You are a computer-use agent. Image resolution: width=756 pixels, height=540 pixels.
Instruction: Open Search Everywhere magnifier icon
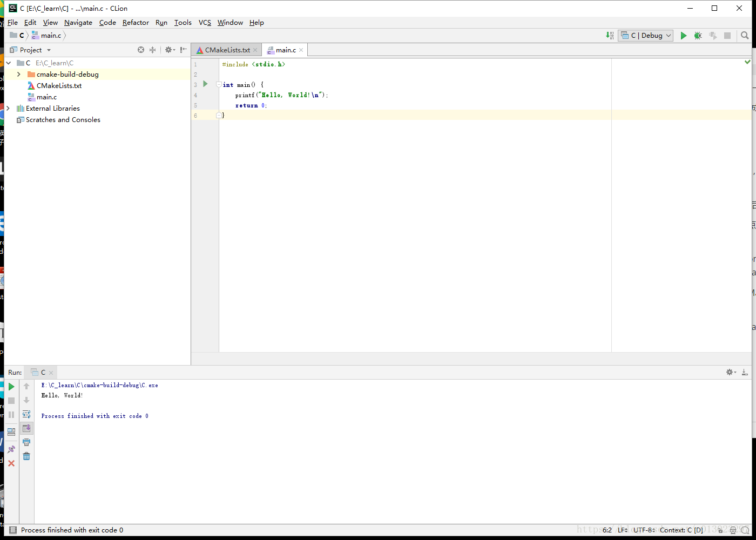[745, 36]
